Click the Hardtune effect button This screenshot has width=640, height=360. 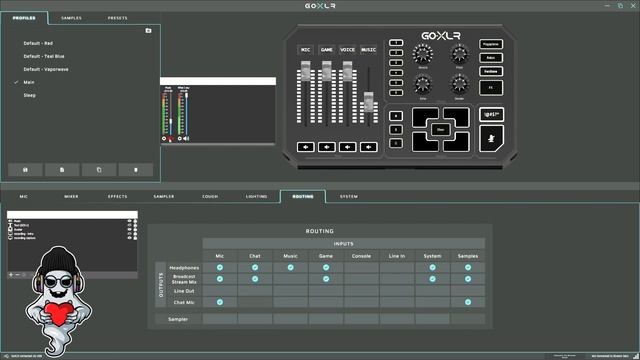(491, 71)
